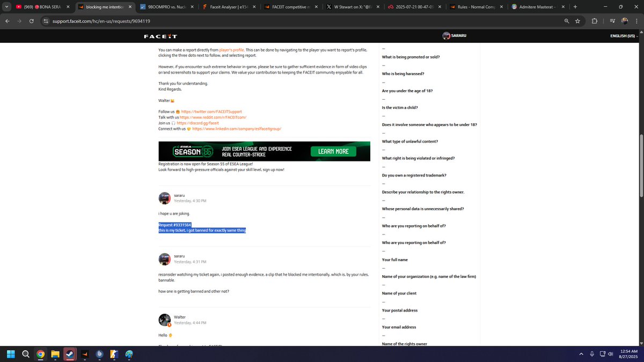The width and height of the screenshot is (644, 362).
Task: Switch to Rules - Normal Comp tab
Action: (x=475, y=7)
